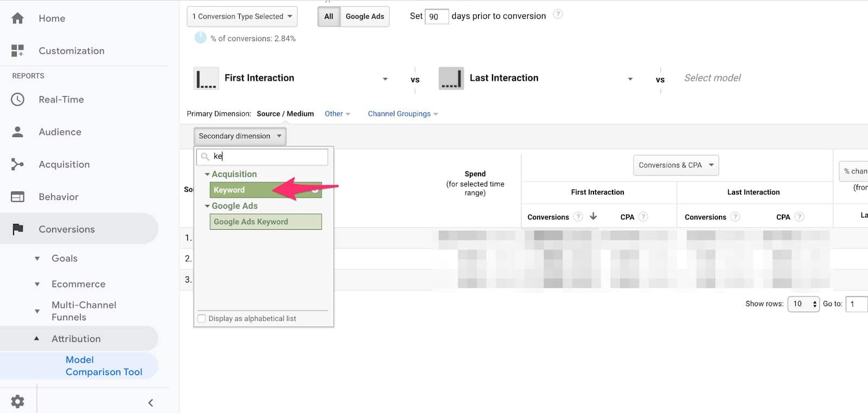Toggle the Google Ads filter button

pyautogui.click(x=365, y=16)
